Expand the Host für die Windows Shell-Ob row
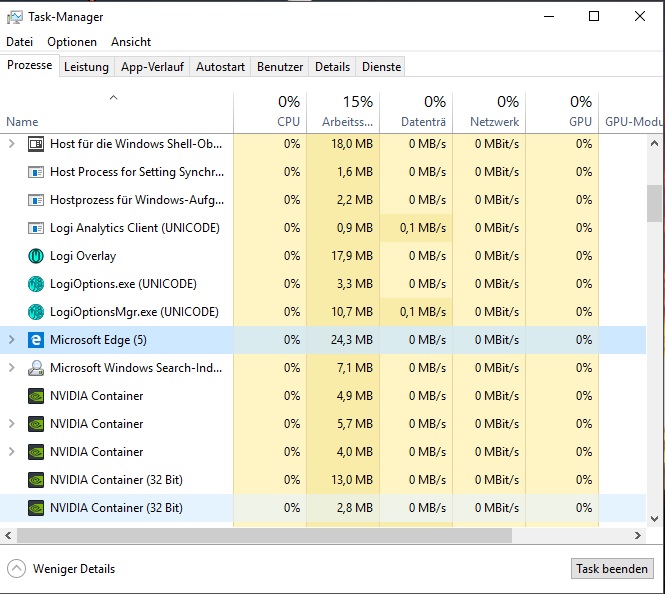665x594 pixels. point(12,144)
